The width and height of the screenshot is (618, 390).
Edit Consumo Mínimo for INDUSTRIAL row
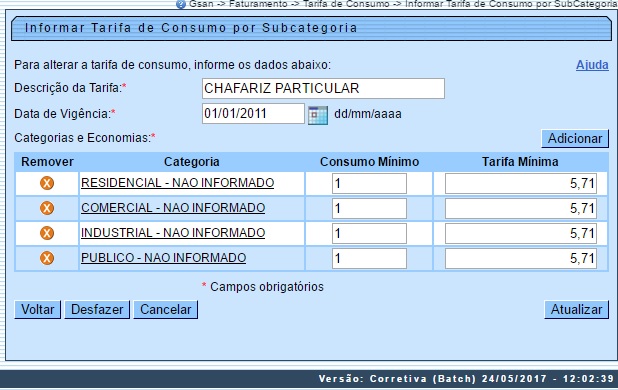(x=369, y=234)
